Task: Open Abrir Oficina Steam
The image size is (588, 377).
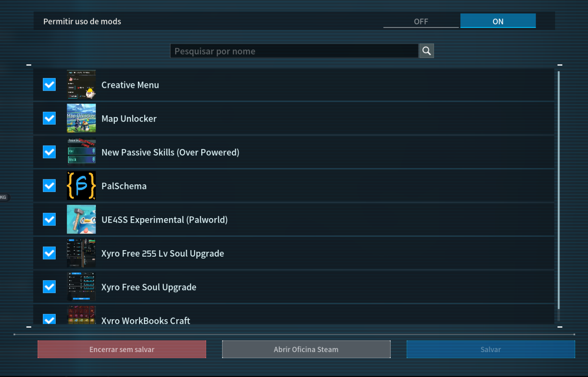Action: (306, 349)
